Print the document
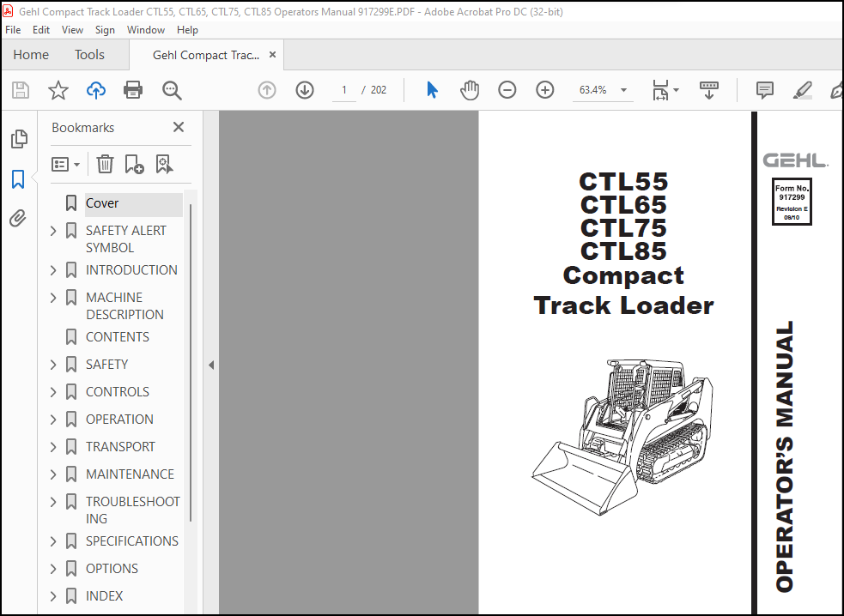 tap(133, 90)
